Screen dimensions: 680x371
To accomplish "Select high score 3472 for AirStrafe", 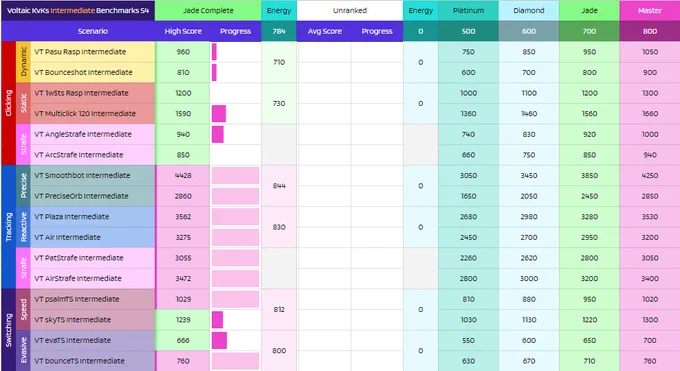I will (183, 279).
